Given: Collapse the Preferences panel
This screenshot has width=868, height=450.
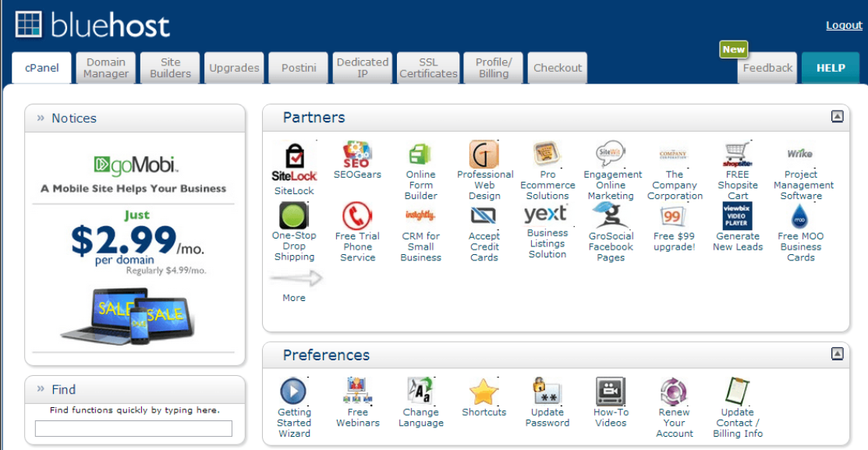Looking at the screenshot, I should tap(838, 353).
